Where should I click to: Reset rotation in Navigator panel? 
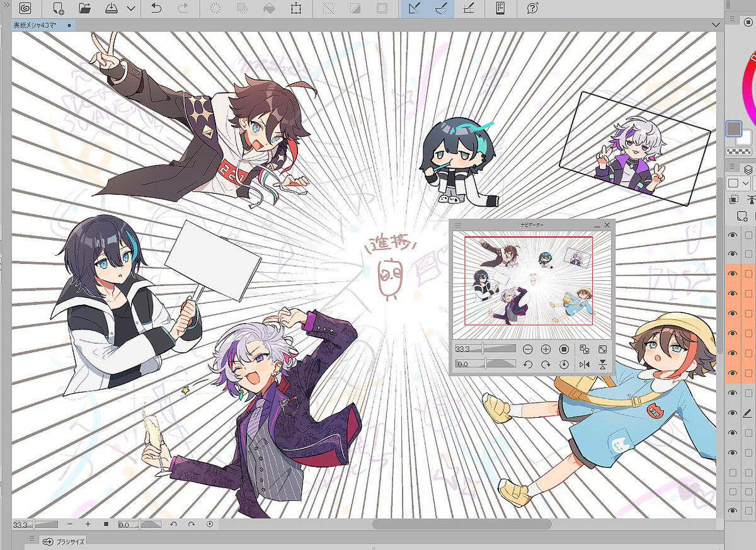click(564, 364)
